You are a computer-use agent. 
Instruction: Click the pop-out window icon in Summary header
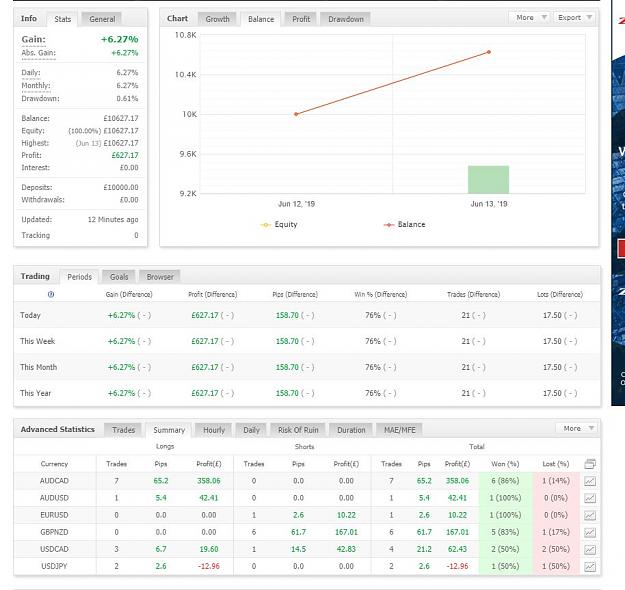(590, 464)
